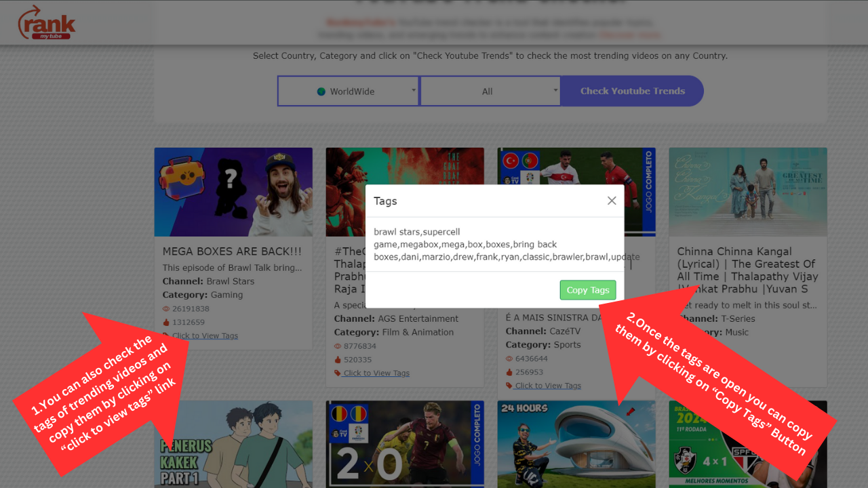
Task: Click the tag icon under the CazéTV video
Action: tap(509, 386)
